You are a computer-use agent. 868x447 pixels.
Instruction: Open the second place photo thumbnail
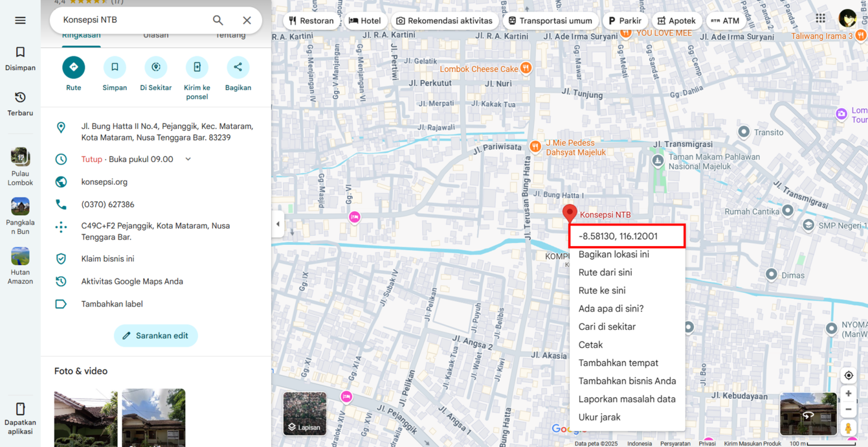tap(153, 418)
